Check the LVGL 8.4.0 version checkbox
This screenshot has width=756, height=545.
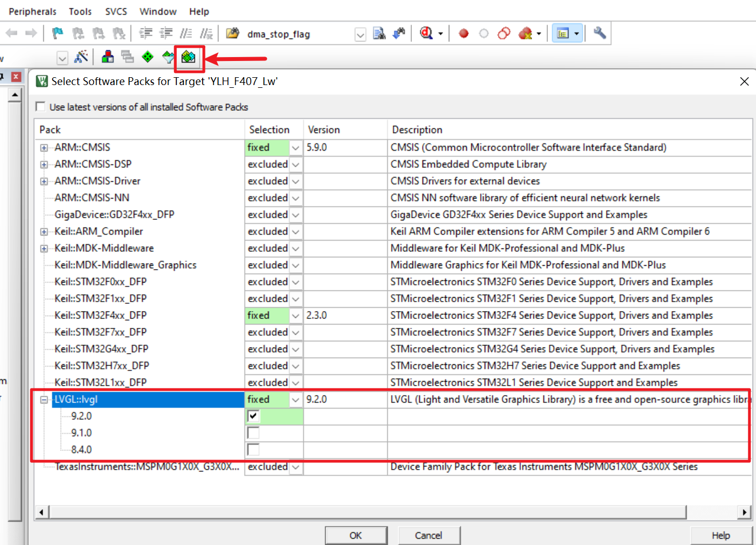[x=253, y=449]
